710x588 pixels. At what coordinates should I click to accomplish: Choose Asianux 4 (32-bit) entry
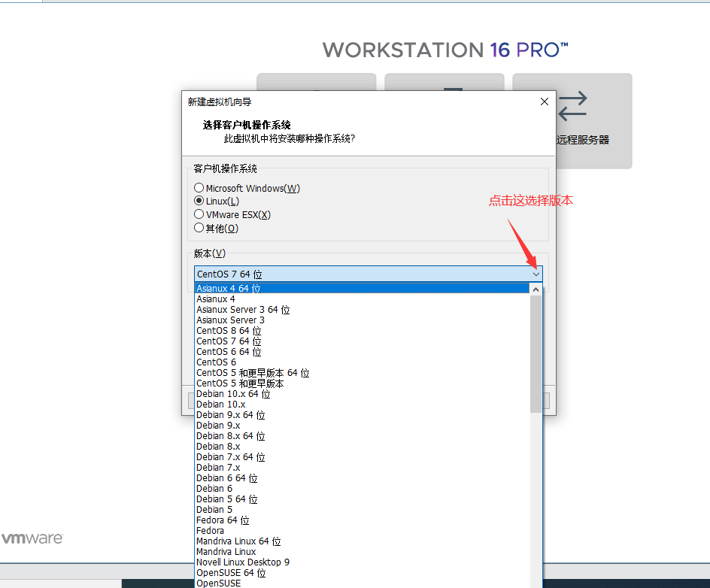point(362,299)
